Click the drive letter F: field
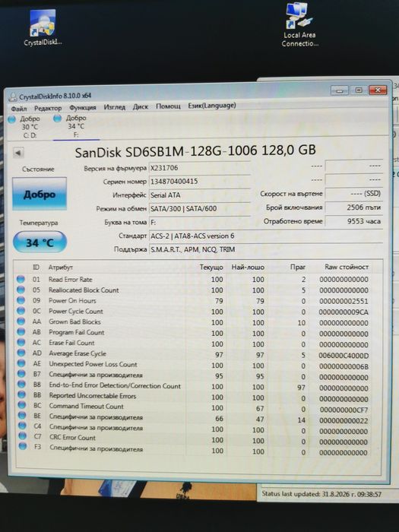Viewport: 399px width, 532px height. coord(199,222)
